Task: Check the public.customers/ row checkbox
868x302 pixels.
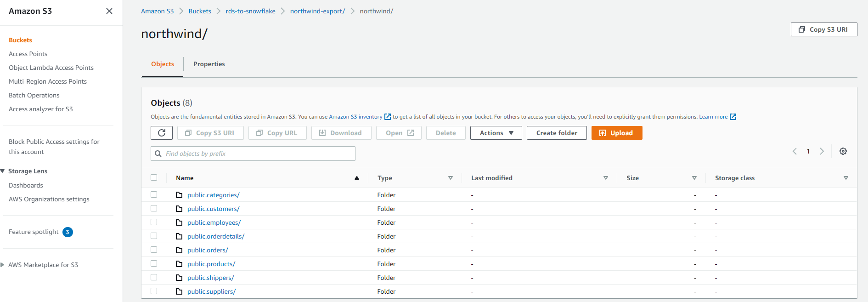Action: pyautogui.click(x=154, y=208)
